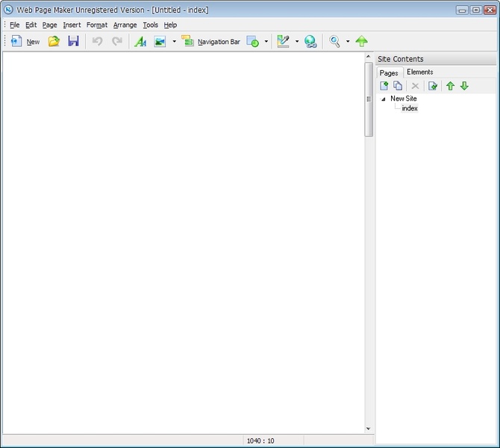The height and width of the screenshot is (448, 500).
Task: Open the dropdown arrow beside the magnifier zoom icon
Action: [348, 42]
